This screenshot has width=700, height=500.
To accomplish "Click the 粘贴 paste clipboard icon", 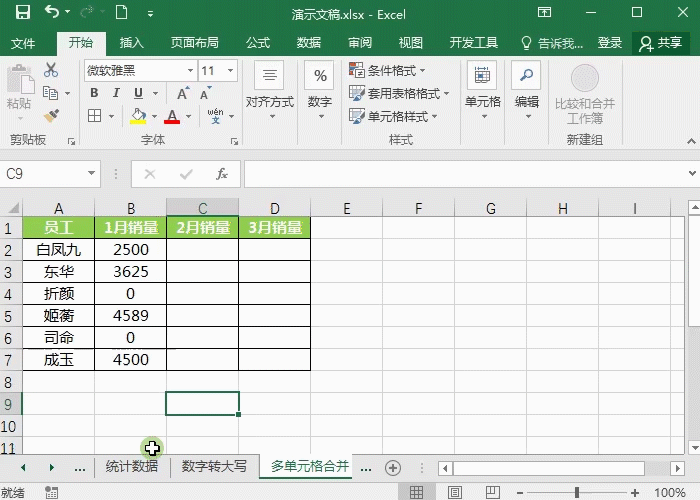I will [x=20, y=80].
